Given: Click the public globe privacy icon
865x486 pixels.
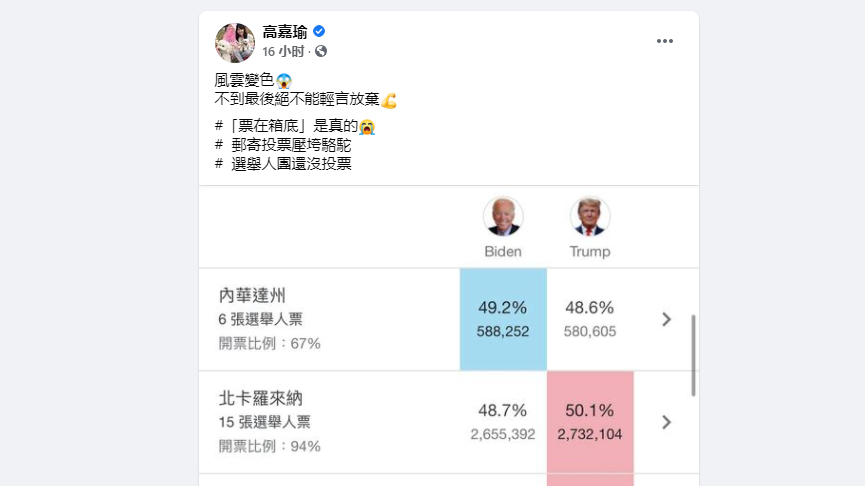Looking at the screenshot, I should pyautogui.click(x=321, y=51).
